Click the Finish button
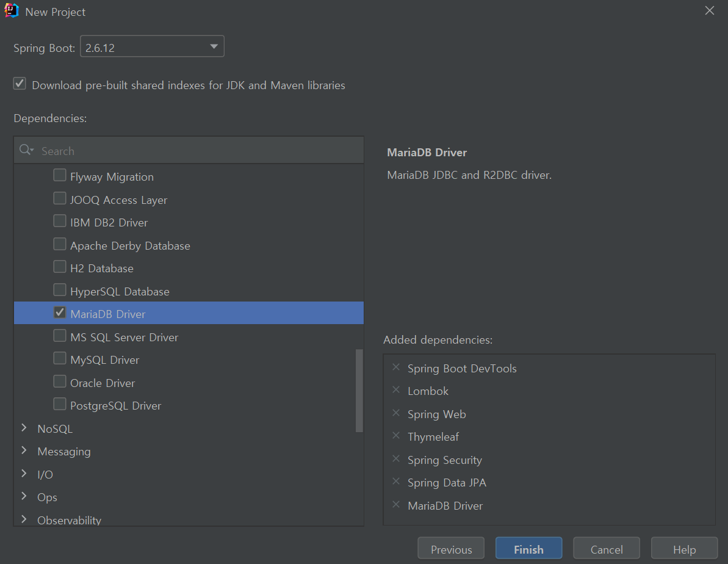The width and height of the screenshot is (728, 564). click(x=529, y=549)
